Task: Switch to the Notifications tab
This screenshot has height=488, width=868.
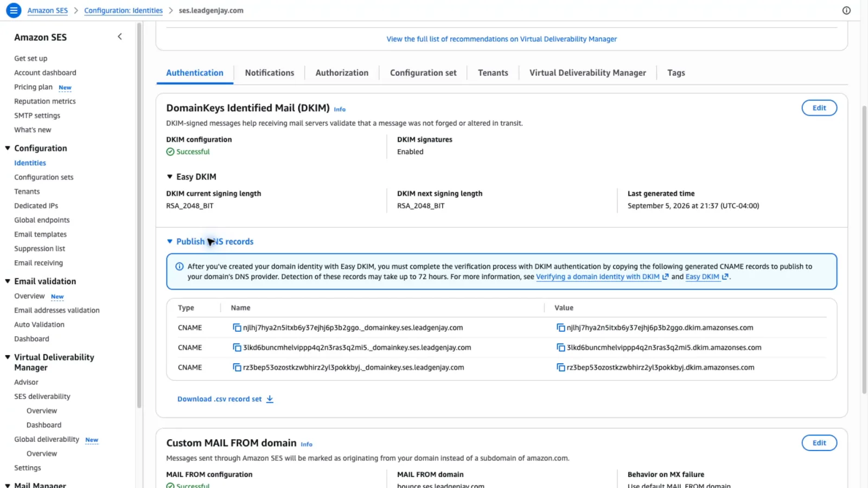Action: pos(270,73)
